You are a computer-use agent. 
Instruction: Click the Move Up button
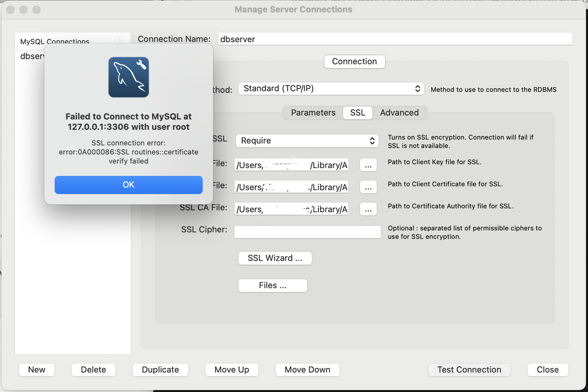click(232, 370)
